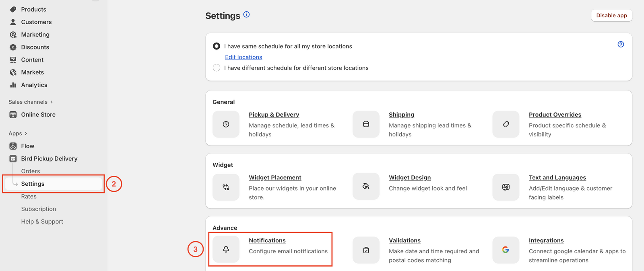Screen dimensions: 644x271
Task: Click the help question mark icon in schedule card
Action: coord(621,44)
